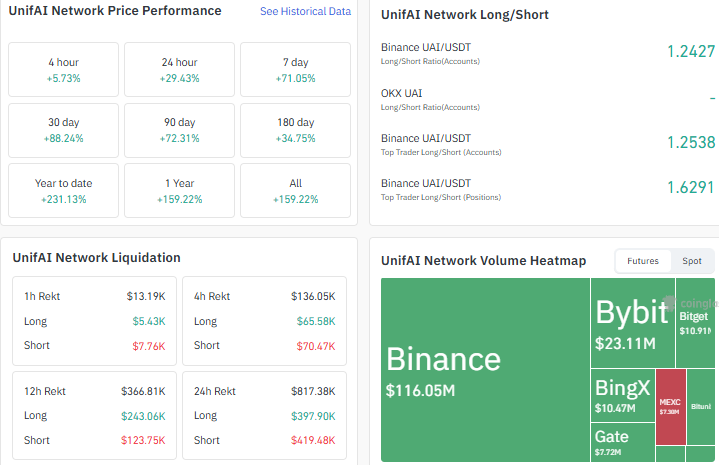Click the 12h long liquidation $243.06K
Screen dimensions: 719x465
143,416
